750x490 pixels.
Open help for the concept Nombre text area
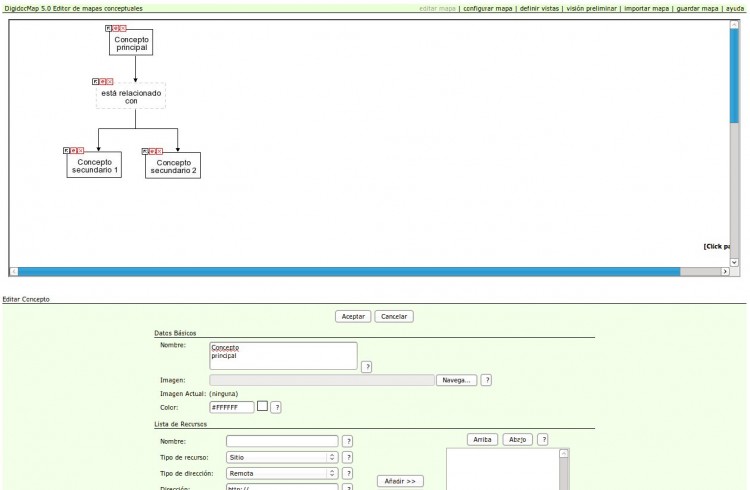point(366,367)
